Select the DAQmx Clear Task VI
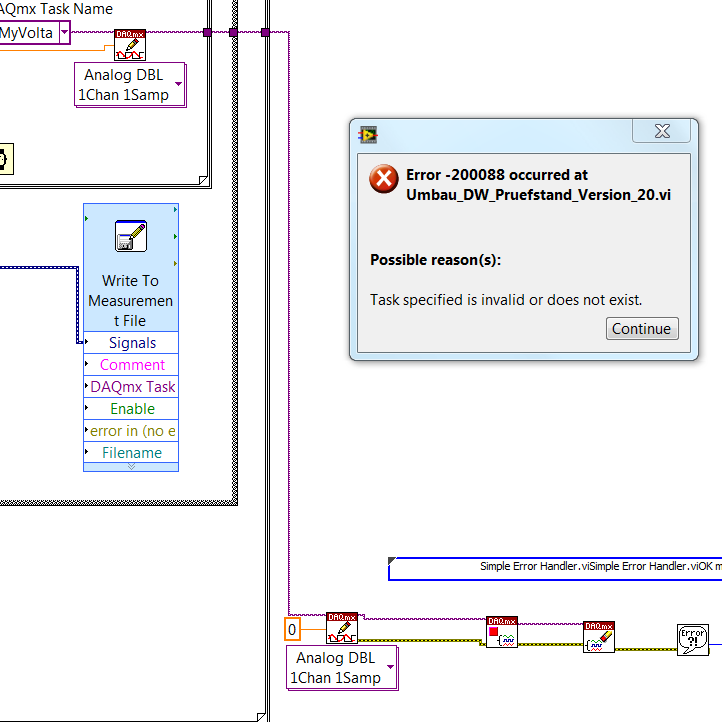The width and height of the screenshot is (722, 722). (599, 637)
